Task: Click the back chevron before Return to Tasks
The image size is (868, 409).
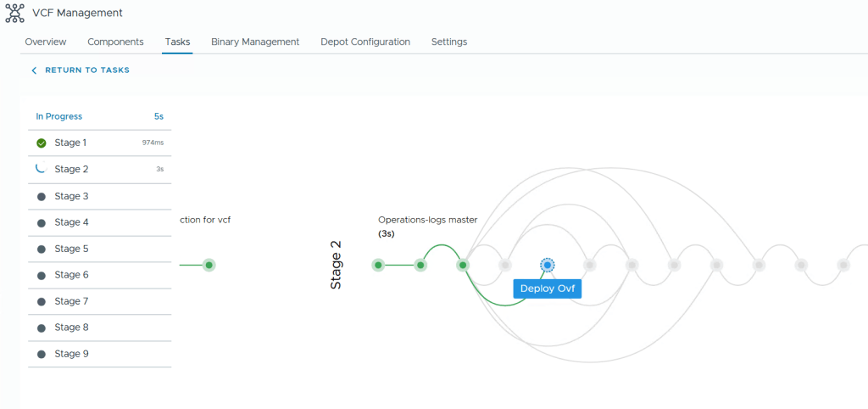Action: (x=34, y=70)
